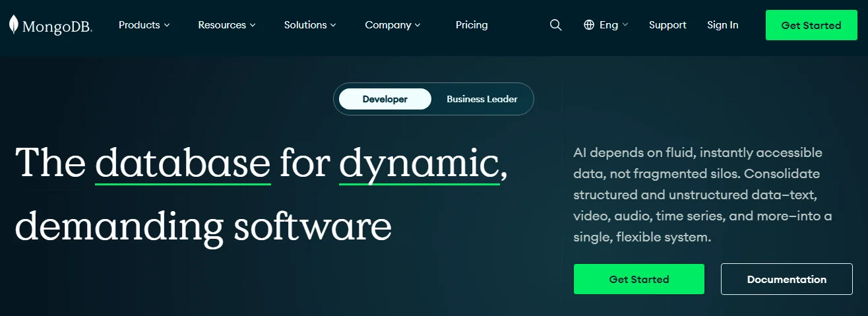Viewport: 868px width, 316px height.
Task: Click Sign In
Action: [723, 25]
